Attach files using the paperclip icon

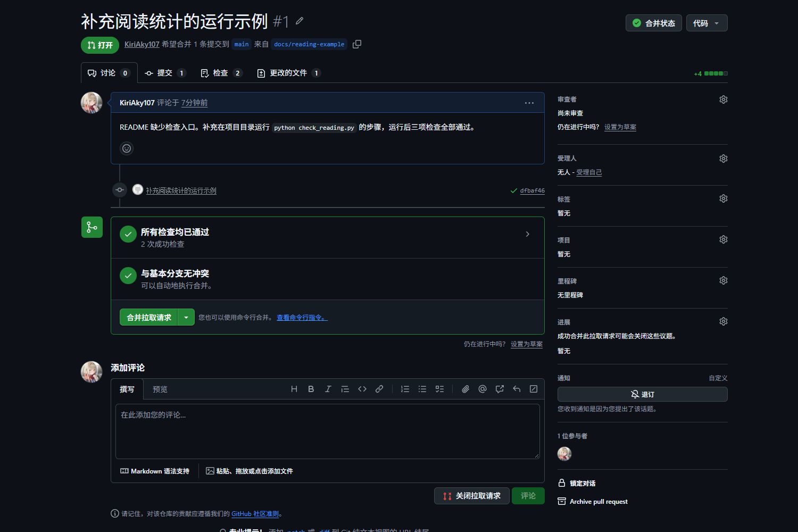coord(465,389)
